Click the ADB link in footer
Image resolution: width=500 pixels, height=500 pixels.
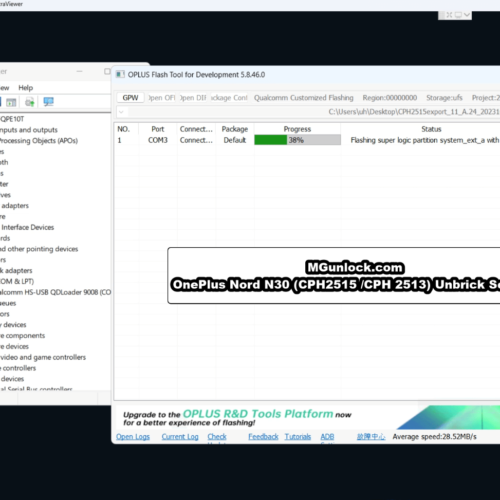click(327, 437)
